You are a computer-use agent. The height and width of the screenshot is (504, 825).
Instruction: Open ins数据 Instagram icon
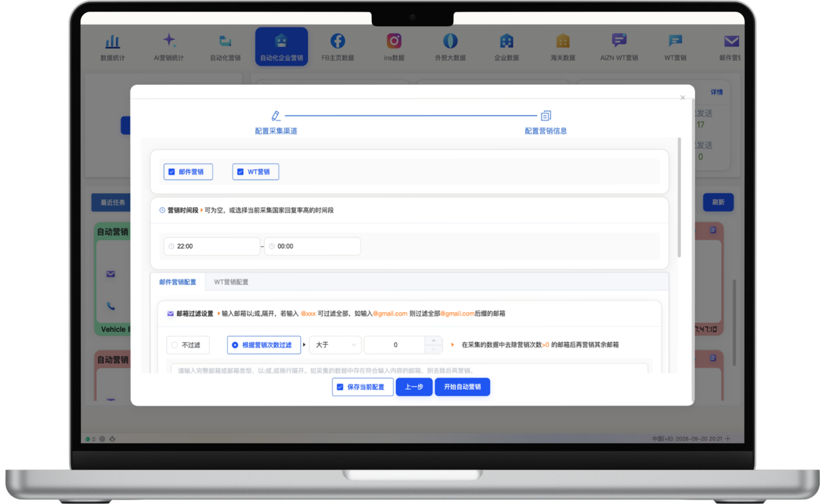pyautogui.click(x=394, y=41)
